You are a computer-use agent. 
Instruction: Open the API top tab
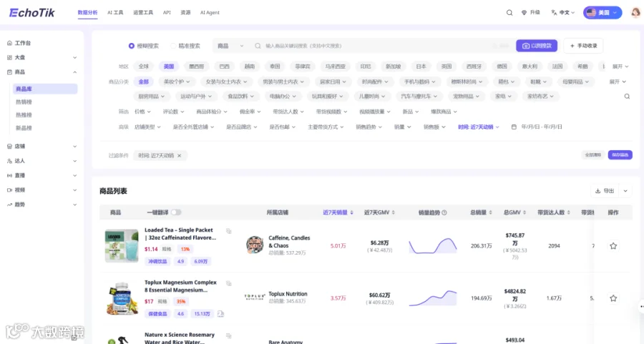click(167, 13)
